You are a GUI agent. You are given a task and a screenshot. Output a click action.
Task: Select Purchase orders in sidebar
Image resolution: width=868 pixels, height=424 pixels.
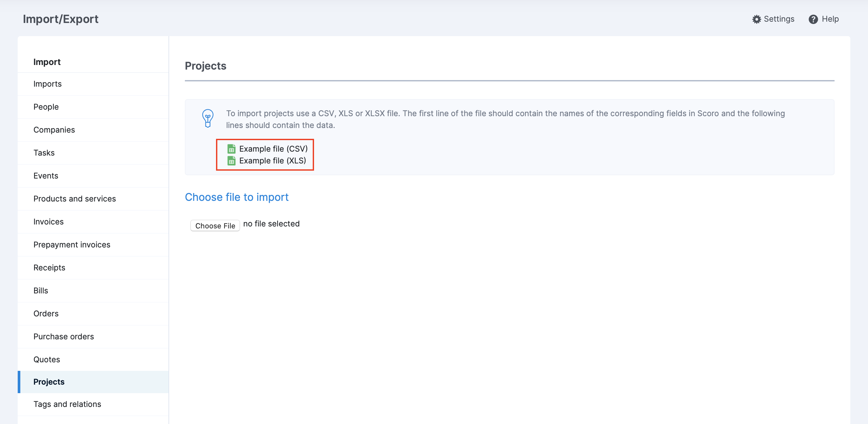click(64, 336)
